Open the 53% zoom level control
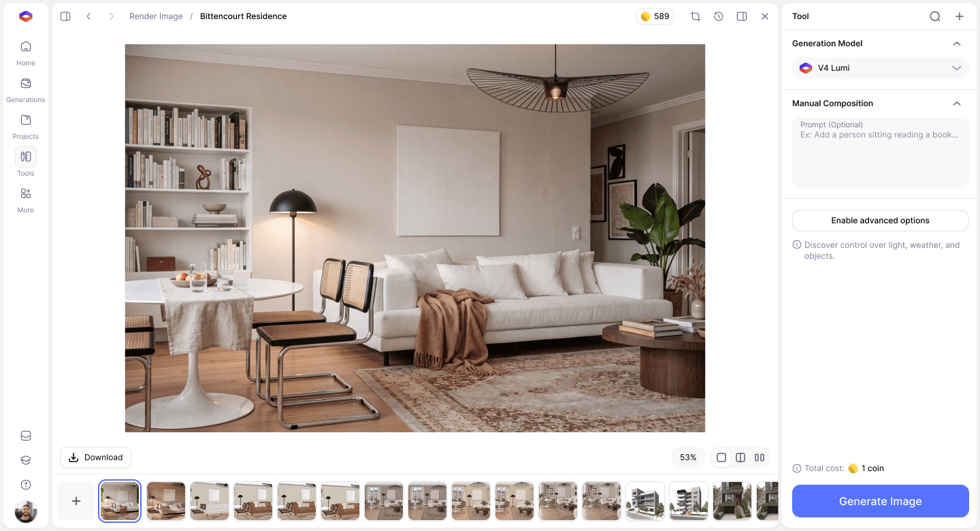 coord(688,457)
